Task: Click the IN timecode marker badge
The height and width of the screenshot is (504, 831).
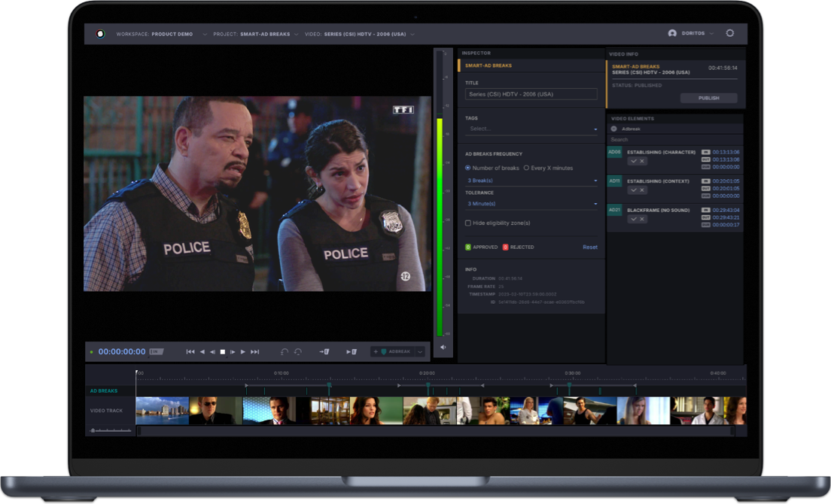Action: click(x=156, y=351)
